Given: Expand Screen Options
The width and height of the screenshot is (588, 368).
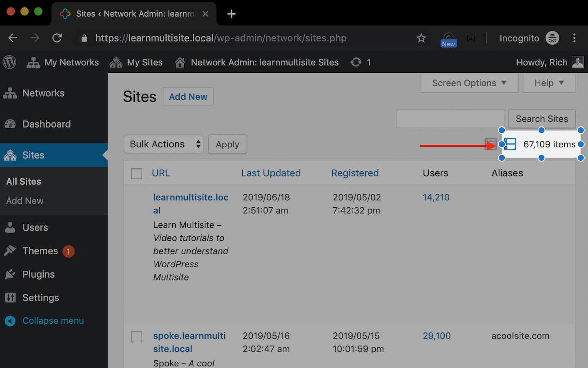Looking at the screenshot, I should pos(469,83).
